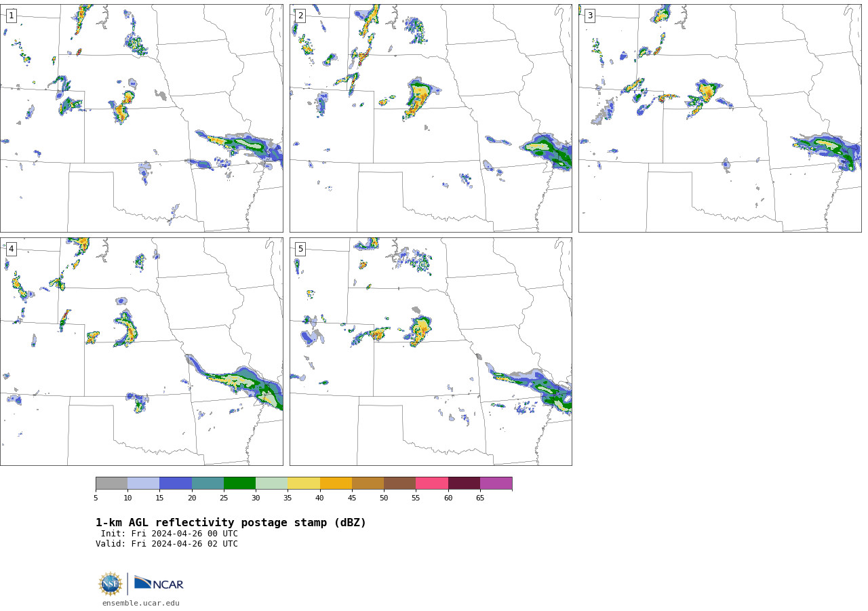
Task: Click the tan 45-50 dBZ swatch
Action: pos(368,484)
